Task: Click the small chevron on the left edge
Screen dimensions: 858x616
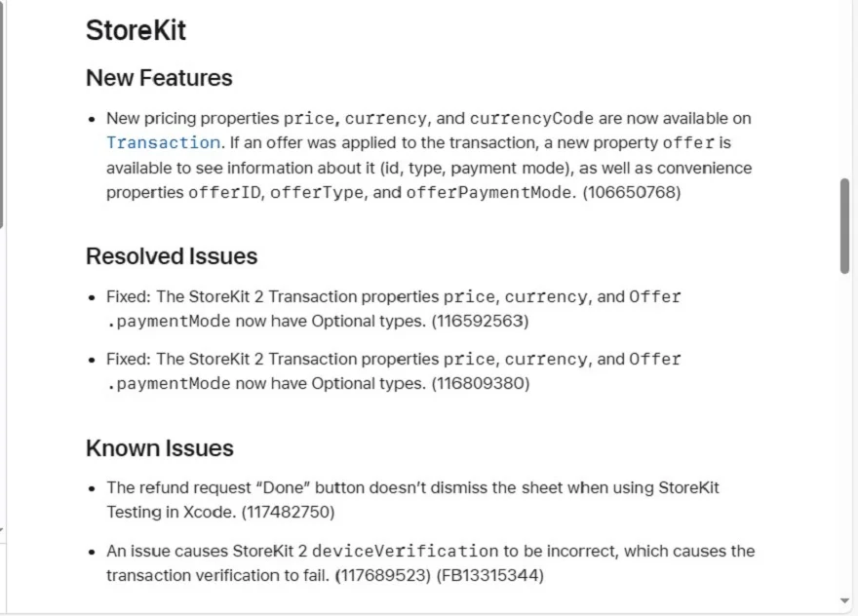Action: [x=4, y=527]
